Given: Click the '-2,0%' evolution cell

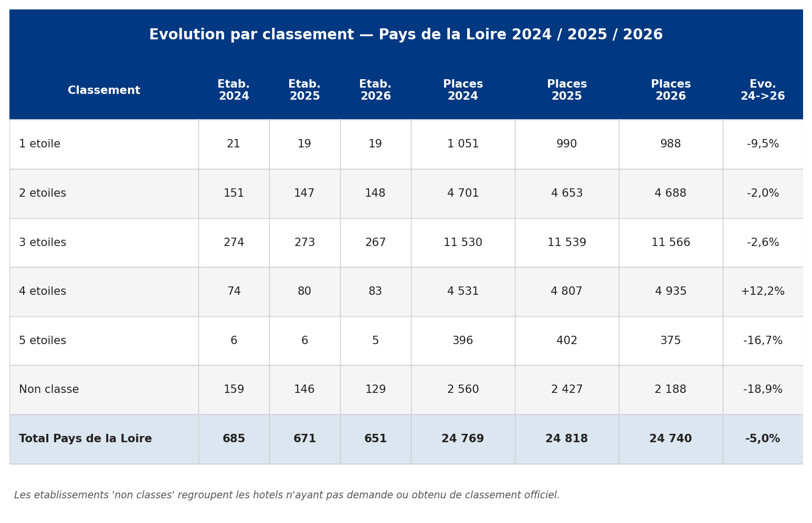Looking at the screenshot, I should 763,194.
